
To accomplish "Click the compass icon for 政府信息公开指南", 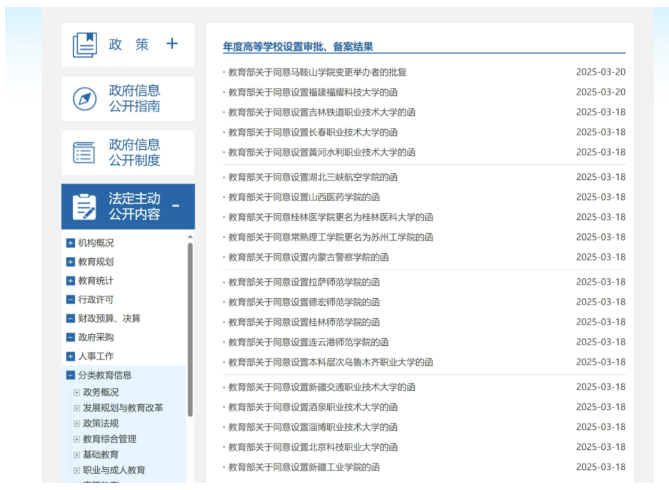I will point(85,99).
